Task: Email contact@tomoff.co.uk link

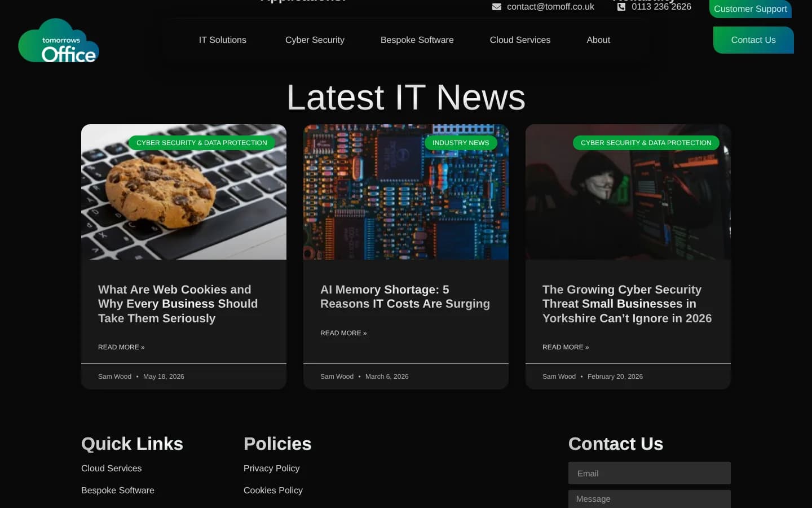Action: (x=550, y=7)
